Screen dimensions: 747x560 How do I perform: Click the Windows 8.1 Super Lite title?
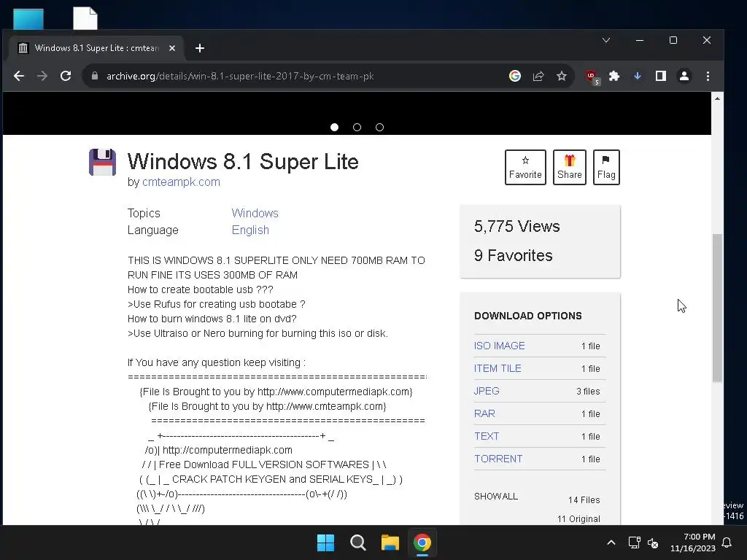click(243, 161)
